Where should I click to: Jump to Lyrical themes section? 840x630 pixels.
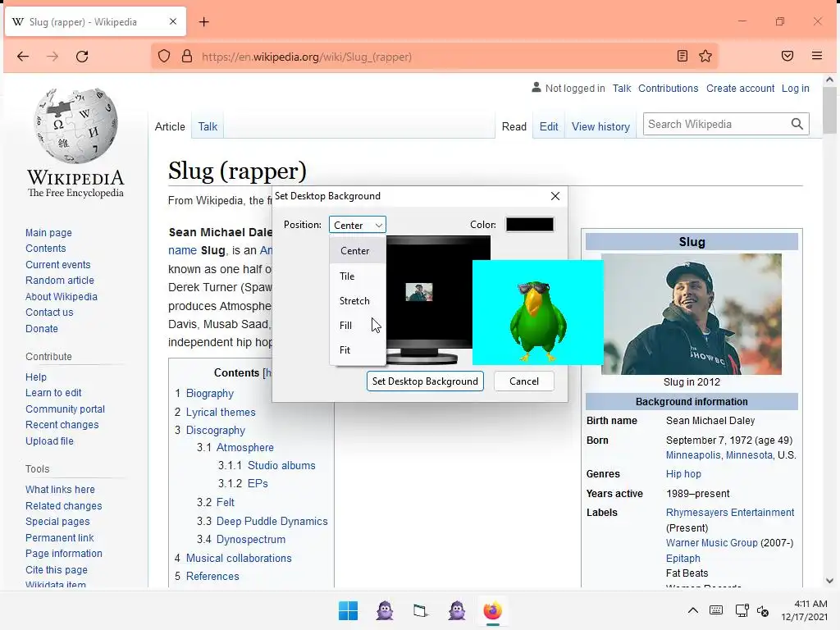coord(220,412)
